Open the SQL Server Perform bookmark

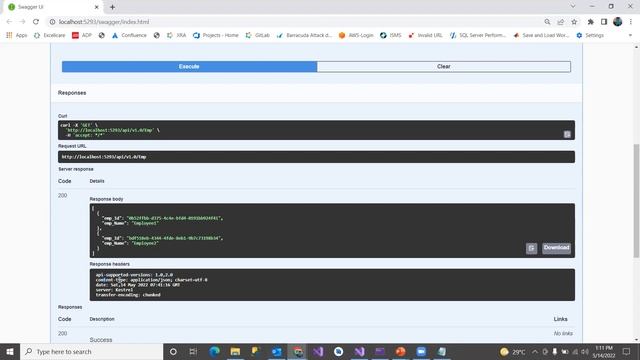coord(478,36)
